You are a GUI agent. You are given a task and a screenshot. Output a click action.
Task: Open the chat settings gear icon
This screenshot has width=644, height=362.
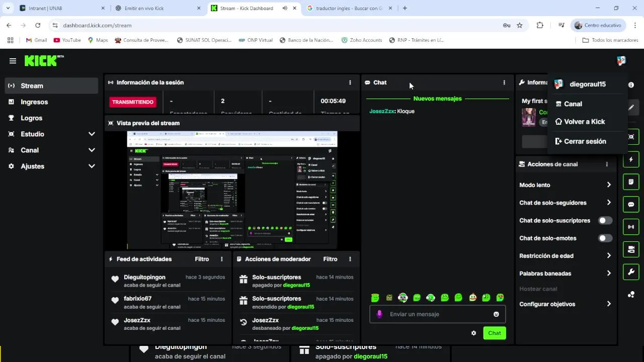[x=473, y=333]
